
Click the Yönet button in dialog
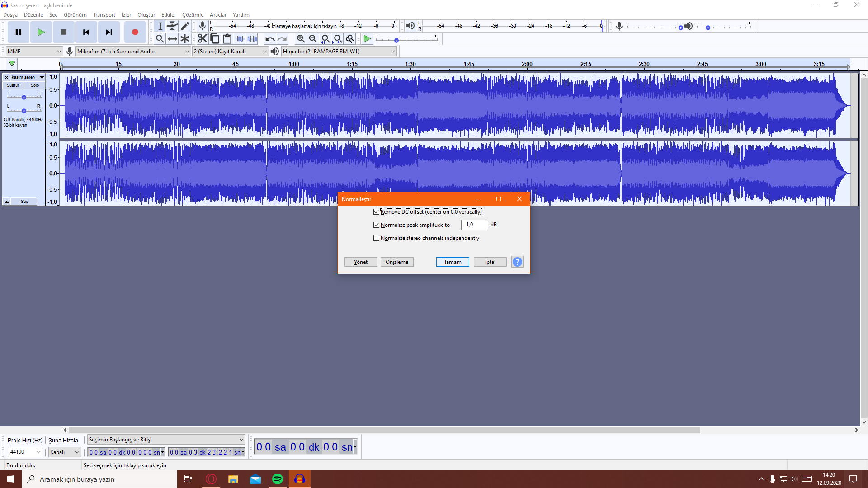pos(361,262)
